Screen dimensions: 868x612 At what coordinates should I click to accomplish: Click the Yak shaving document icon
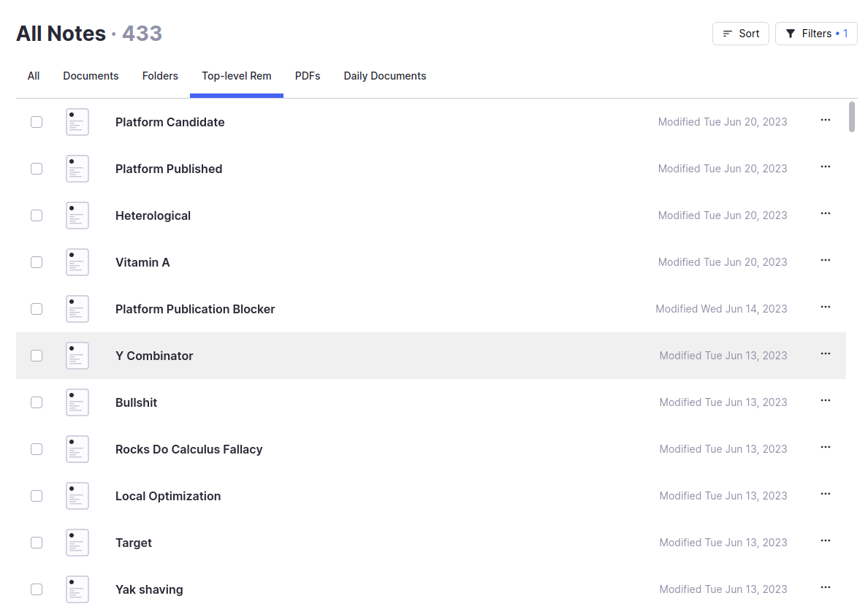tap(77, 589)
